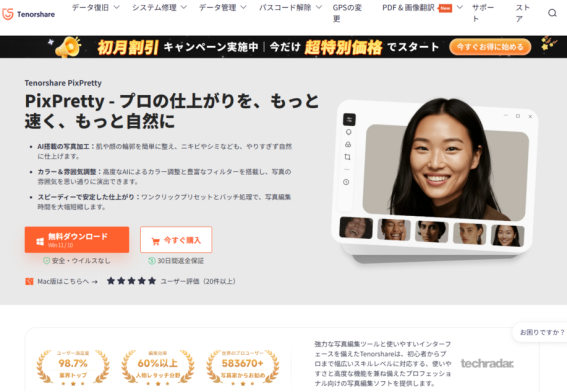Image resolution: width=567 pixels, height=392 pixels.
Task: Click the green safety shield icon
Action: point(46,261)
